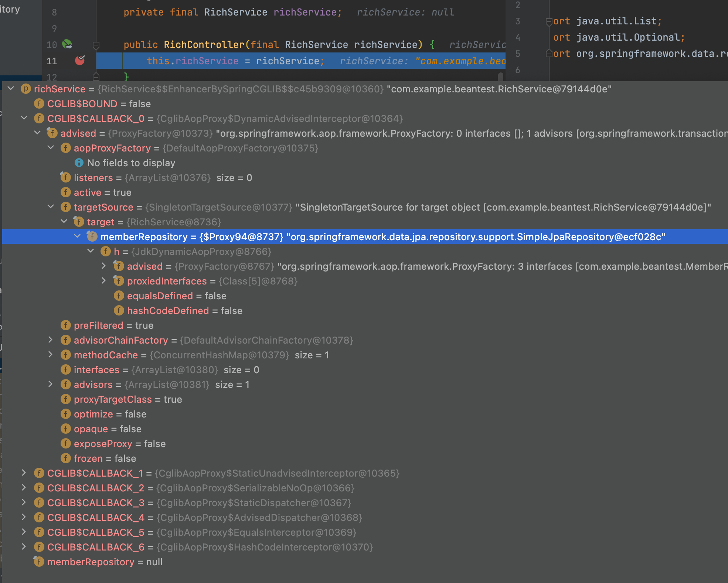Viewport: 728px width, 583px height.
Task: Click the field icon next to targetSource
Action: [x=65, y=207]
